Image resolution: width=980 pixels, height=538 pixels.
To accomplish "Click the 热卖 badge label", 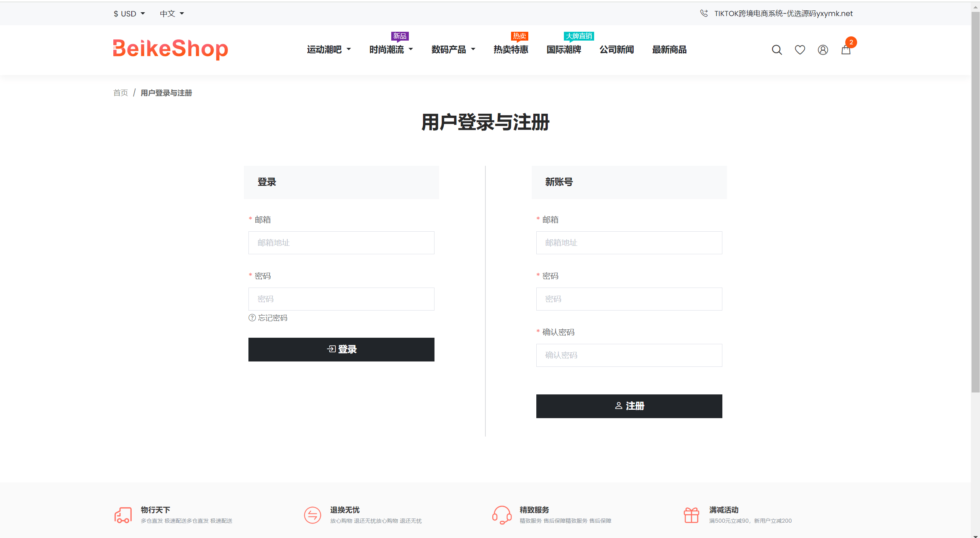I will 519,36.
